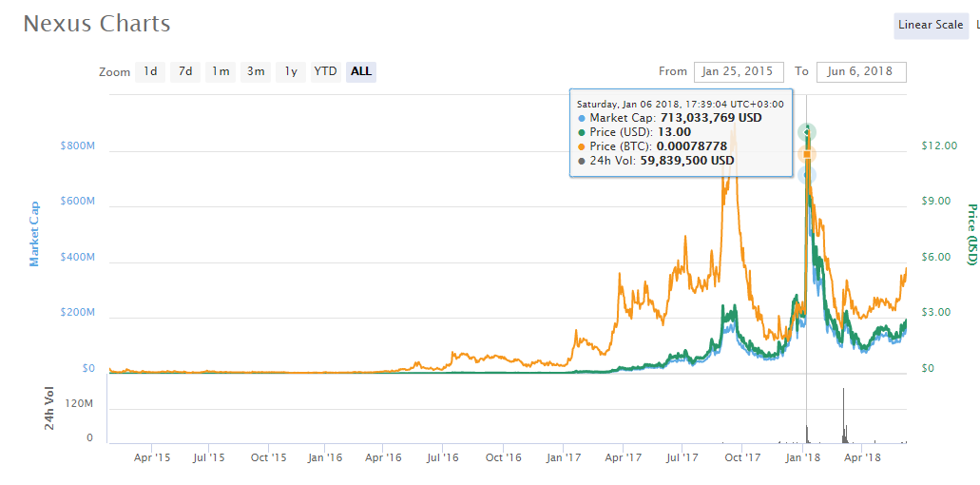
Task: Click the Oct '16 x-axis label
Action: point(503,457)
